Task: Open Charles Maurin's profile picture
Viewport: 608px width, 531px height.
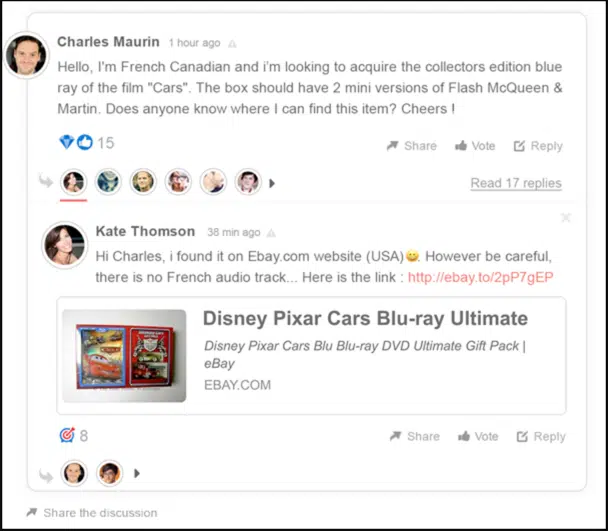Action: pos(26,55)
